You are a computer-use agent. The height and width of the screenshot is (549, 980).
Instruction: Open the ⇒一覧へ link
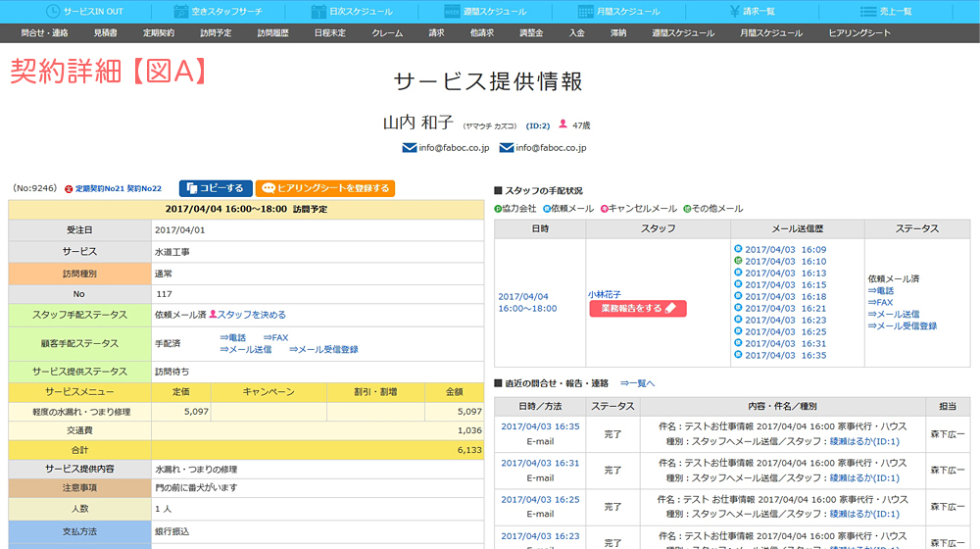point(637,383)
